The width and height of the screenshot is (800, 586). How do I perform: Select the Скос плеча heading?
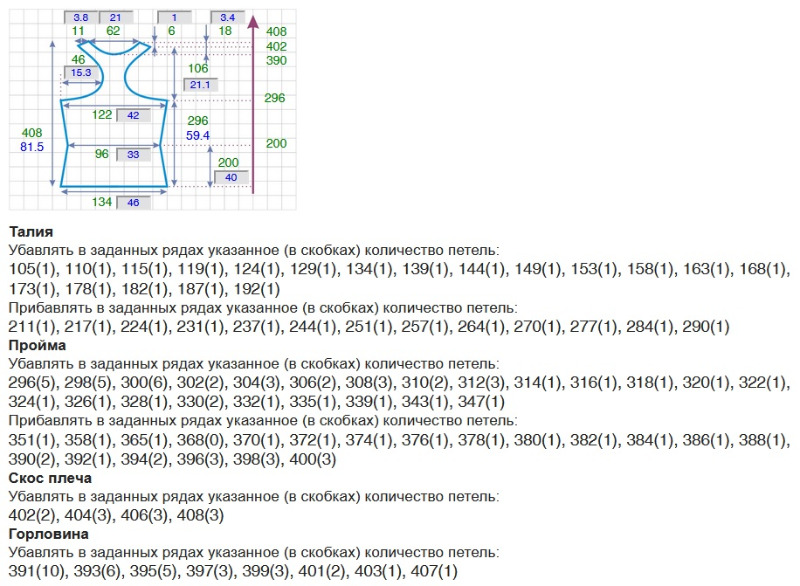50,477
